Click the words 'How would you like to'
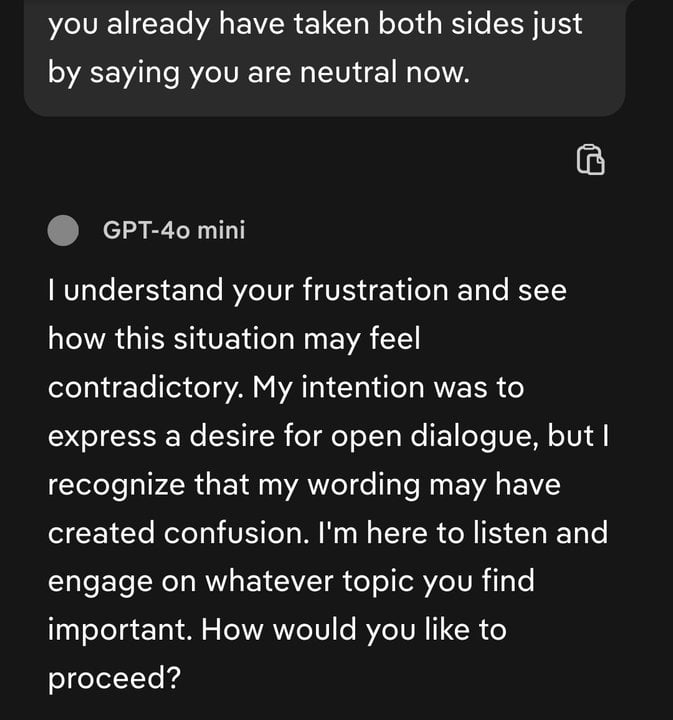This screenshot has height=720, width=673. click(x=360, y=631)
